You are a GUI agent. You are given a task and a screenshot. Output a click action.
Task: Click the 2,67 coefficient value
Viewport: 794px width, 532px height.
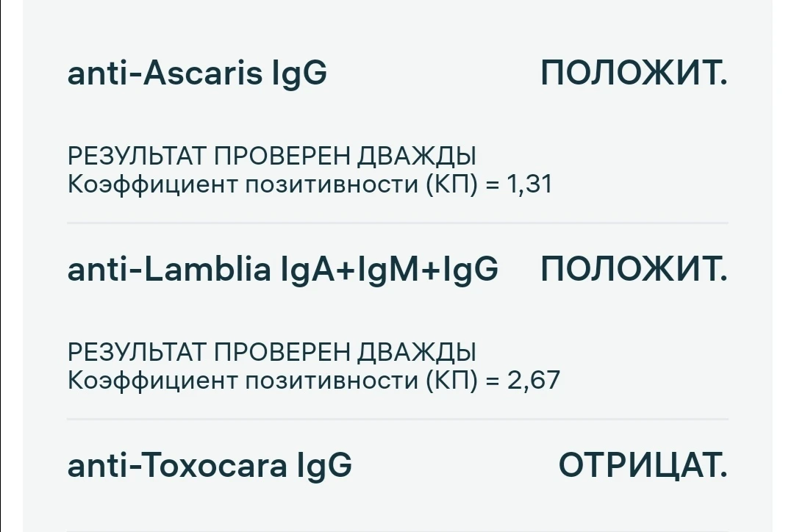pos(534,380)
